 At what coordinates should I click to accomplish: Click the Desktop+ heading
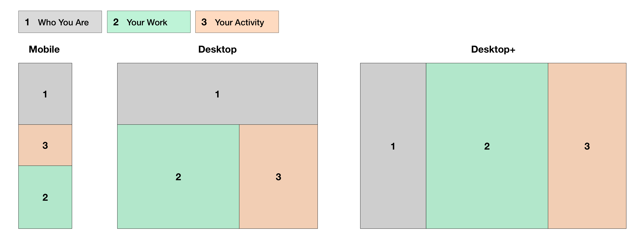coord(493,49)
